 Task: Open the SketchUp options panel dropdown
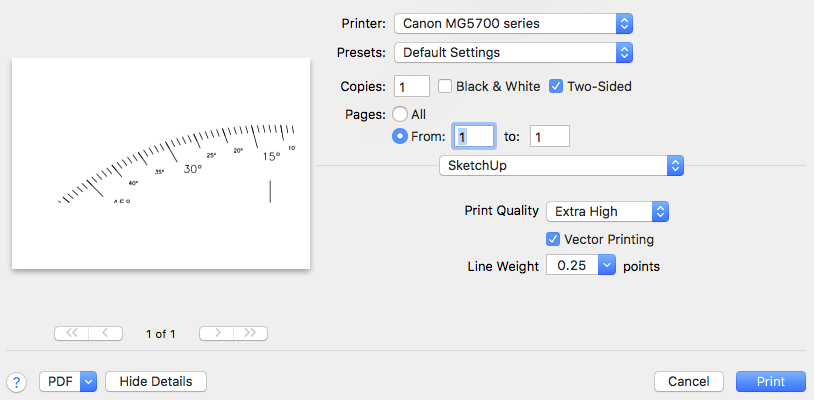(561, 165)
